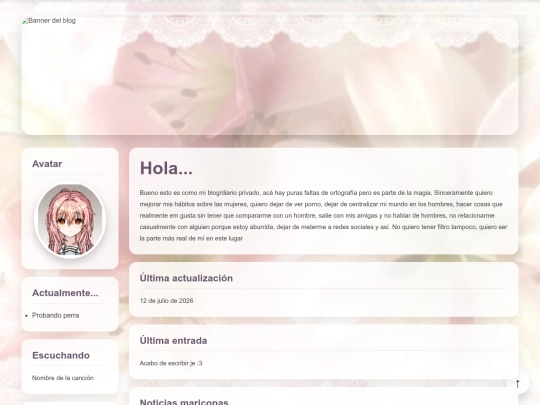The height and width of the screenshot is (405, 540).
Task: Click the 'Actualmente...' heading
Action: pyautogui.click(x=65, y=293)
